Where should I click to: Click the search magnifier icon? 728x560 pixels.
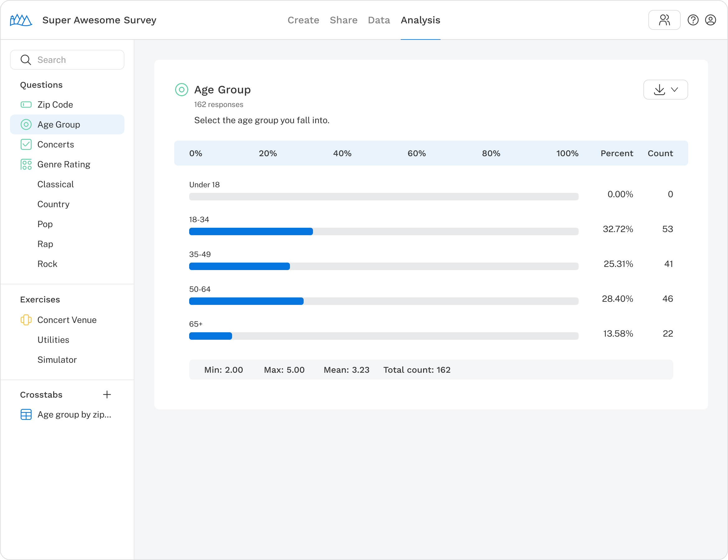pyautogui.click(x=26, y=60)
